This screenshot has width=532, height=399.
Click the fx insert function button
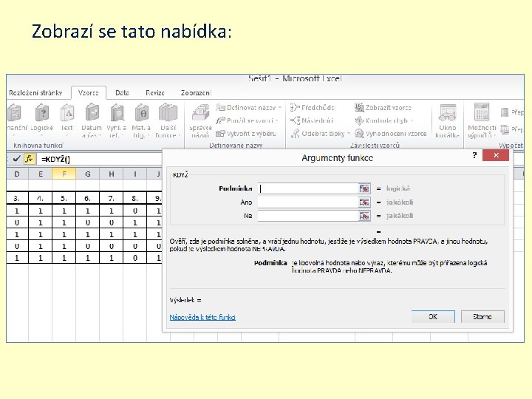29,158
